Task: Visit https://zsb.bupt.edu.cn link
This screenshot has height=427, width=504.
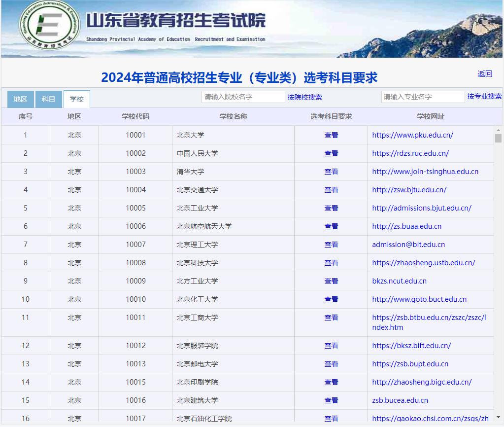Action: click(410, 364)
